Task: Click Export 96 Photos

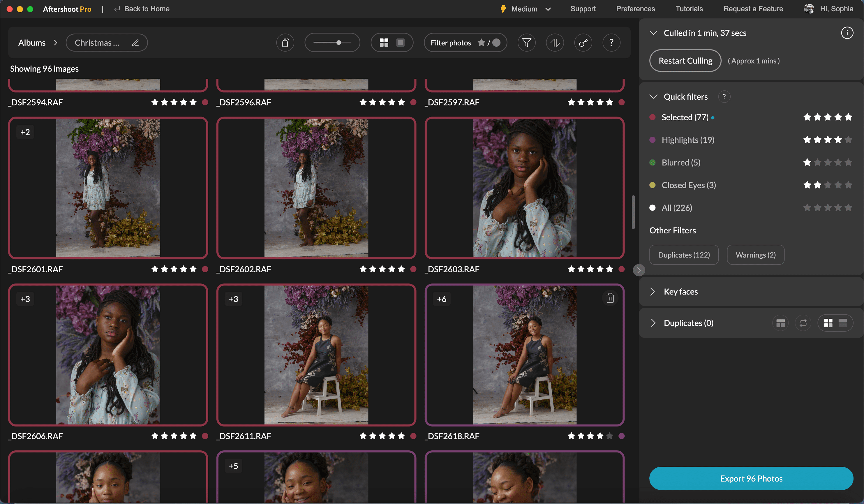Action: tap(751, 478)
